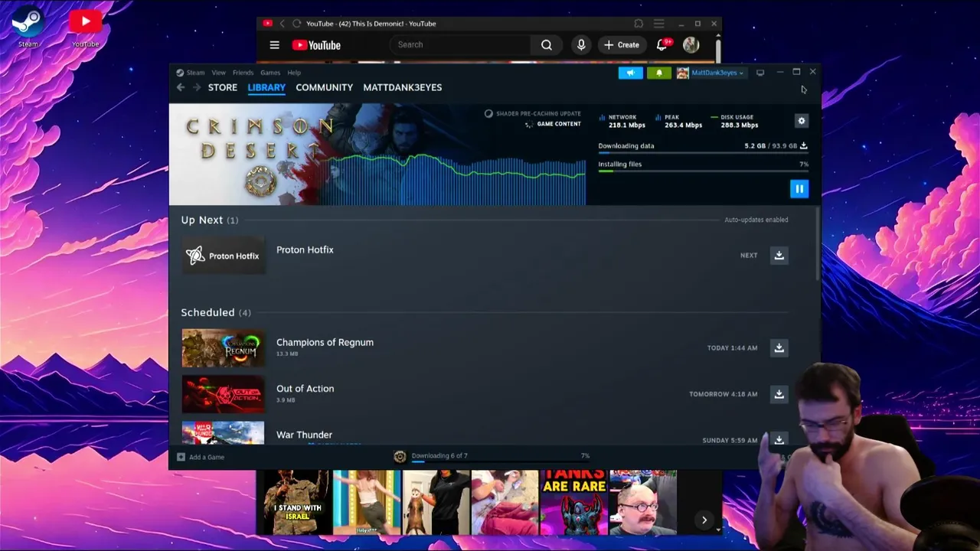Open the Help menu in Steam
This screenshot has height=551, width=980.
coord(294,73)
